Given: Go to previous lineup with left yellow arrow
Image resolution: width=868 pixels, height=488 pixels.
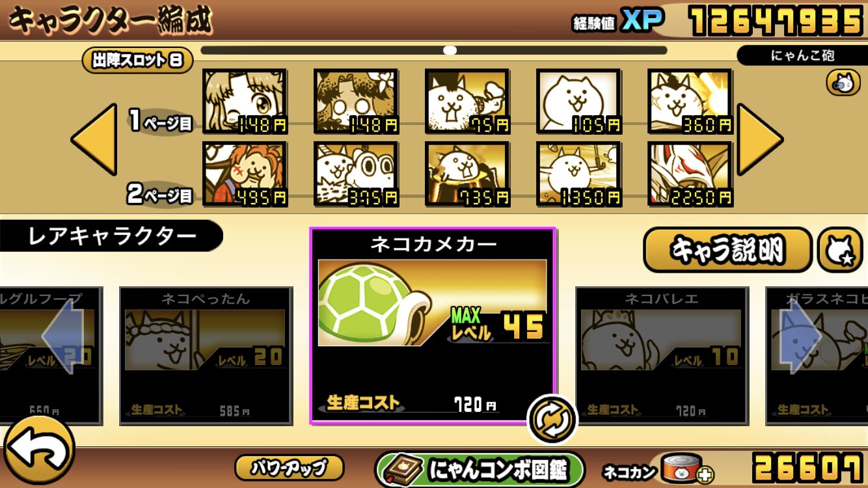Looking at the screenshot, I should tap(94, 139).
